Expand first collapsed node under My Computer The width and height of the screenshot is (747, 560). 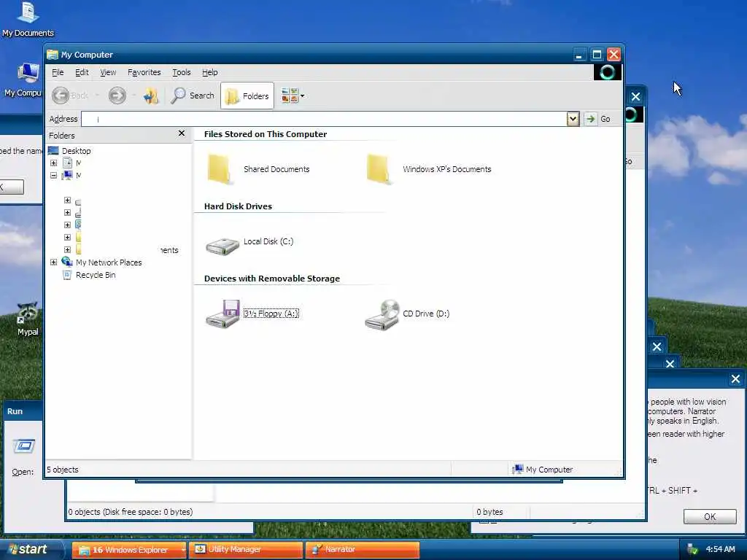(x=67, y=201)
